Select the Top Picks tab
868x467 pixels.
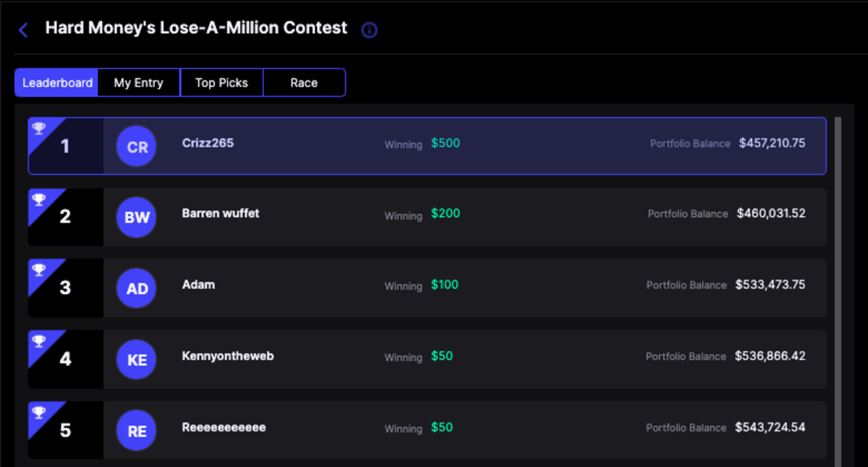point(221,83)
